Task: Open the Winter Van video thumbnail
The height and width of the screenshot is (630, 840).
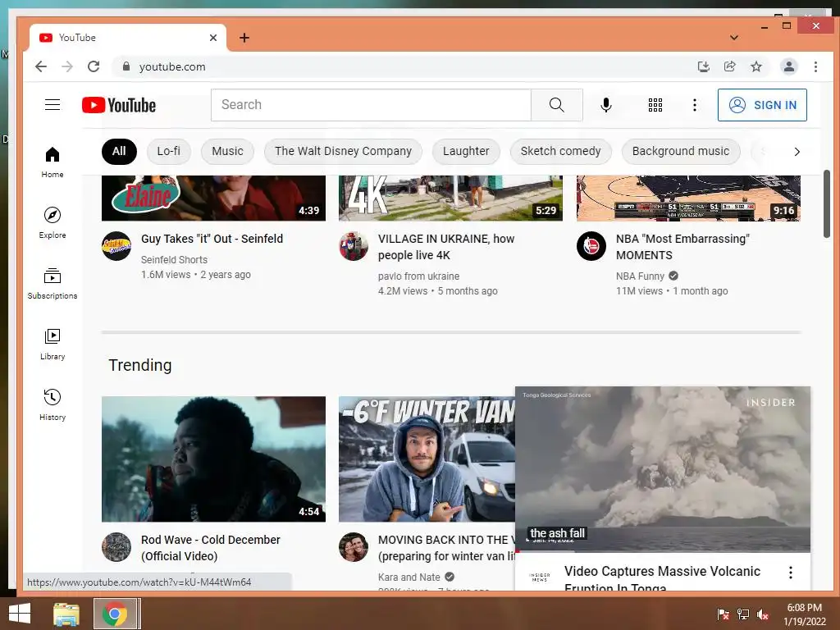Action: click(x=427, y=459)
